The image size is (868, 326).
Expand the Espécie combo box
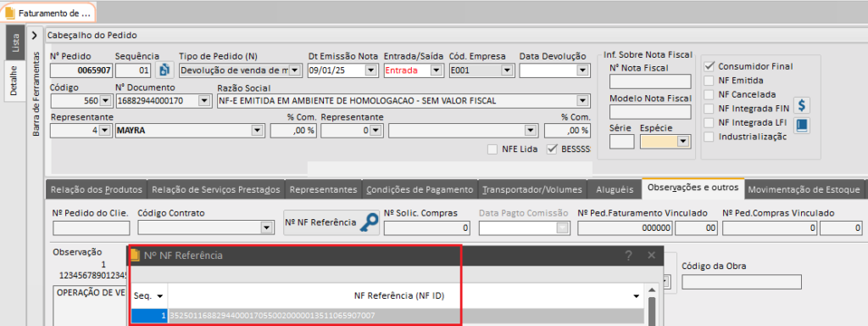pyautogui.click(x=683, y=142)
